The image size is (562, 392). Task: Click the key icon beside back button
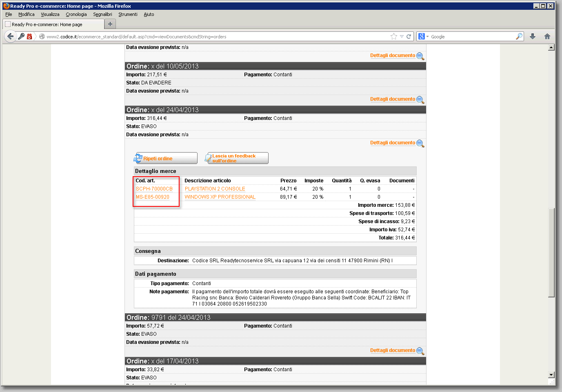21,36
